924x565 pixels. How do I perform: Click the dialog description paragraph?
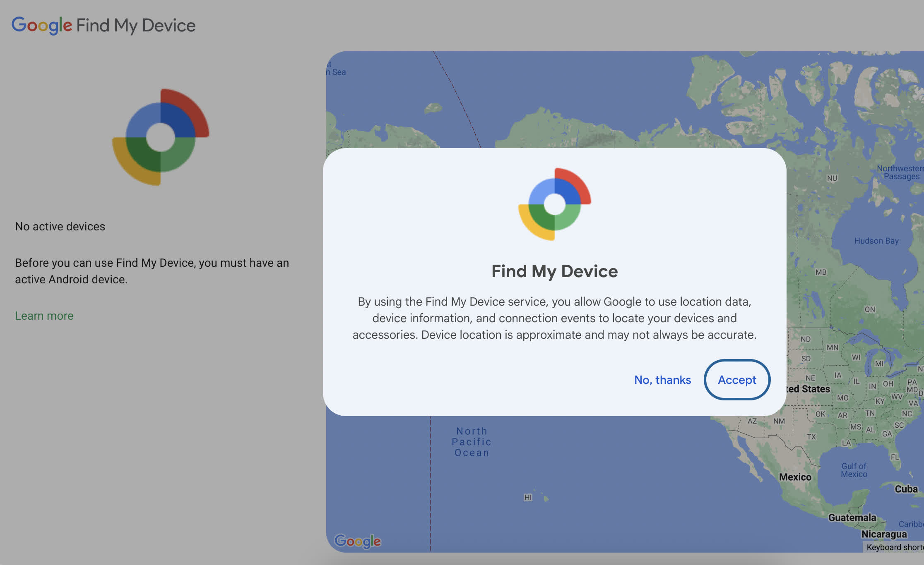click(555, 318)
